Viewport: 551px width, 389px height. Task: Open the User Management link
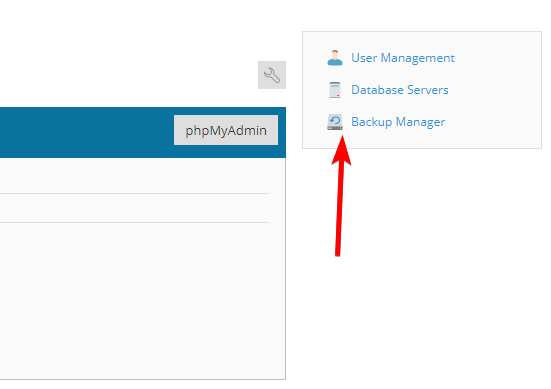[403, 58]
